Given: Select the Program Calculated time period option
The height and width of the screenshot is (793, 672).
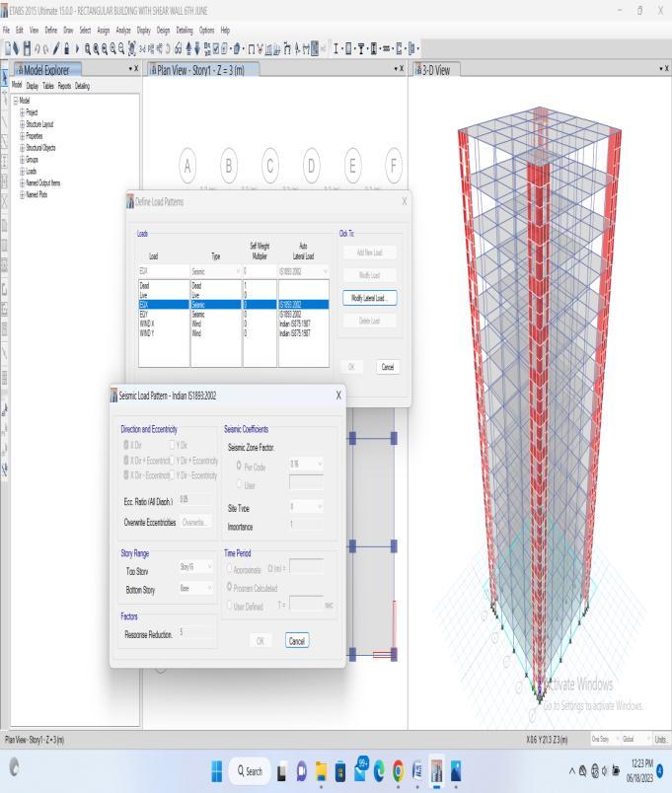Looking at the screenshot, I should tap(229, 587).
